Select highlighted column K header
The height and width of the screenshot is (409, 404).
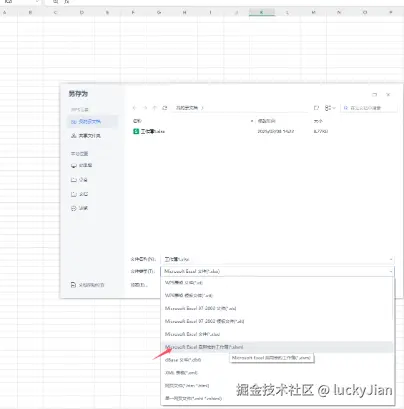click(x=262, y=13)
